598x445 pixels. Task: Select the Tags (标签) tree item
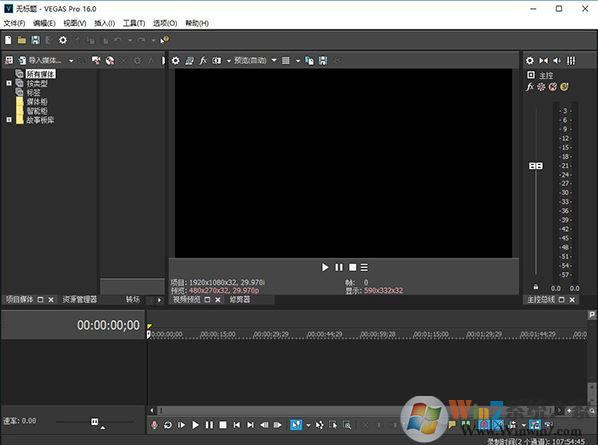point(33,92)
